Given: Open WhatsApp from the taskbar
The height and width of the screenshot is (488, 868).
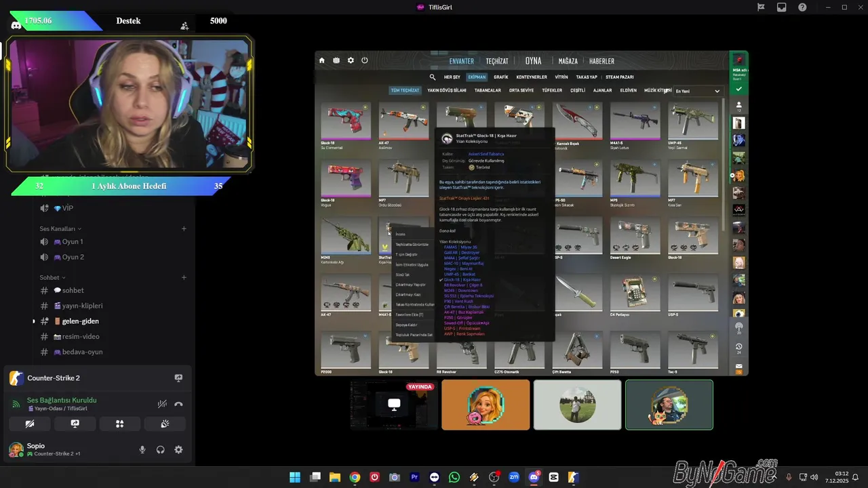Looking at the screenshot, I should pos(454,477).
